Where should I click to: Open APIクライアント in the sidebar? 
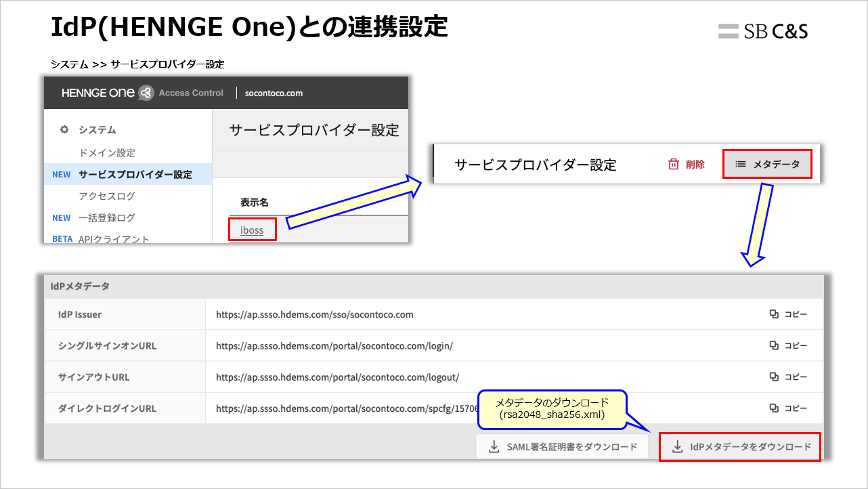114,238
